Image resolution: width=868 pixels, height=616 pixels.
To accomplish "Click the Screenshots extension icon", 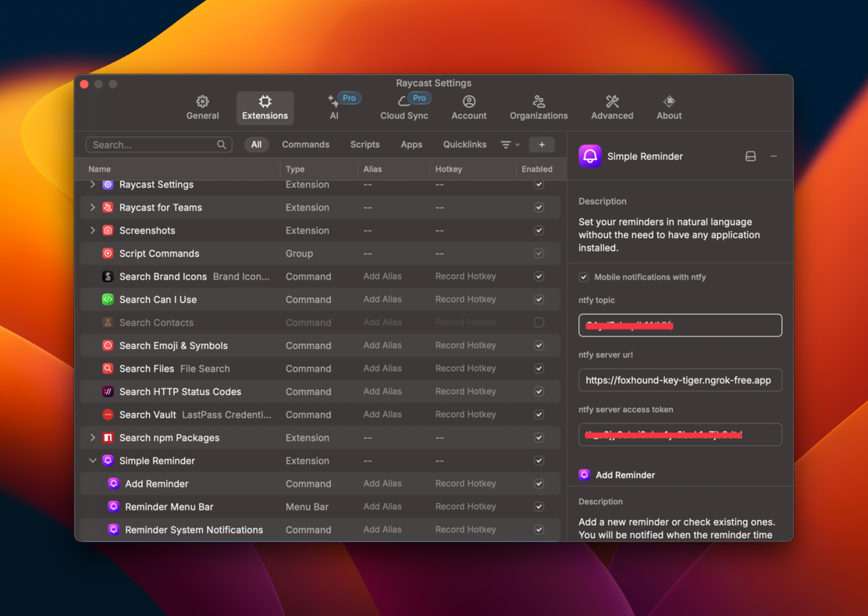I will click(108, 230).
